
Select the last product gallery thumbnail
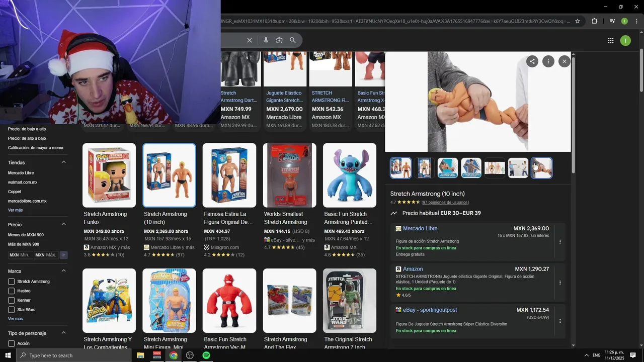[x=541, y=168]
